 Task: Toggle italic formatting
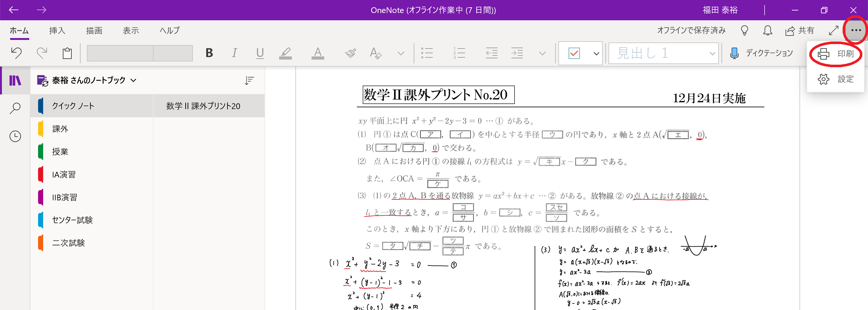coord(234,53)
